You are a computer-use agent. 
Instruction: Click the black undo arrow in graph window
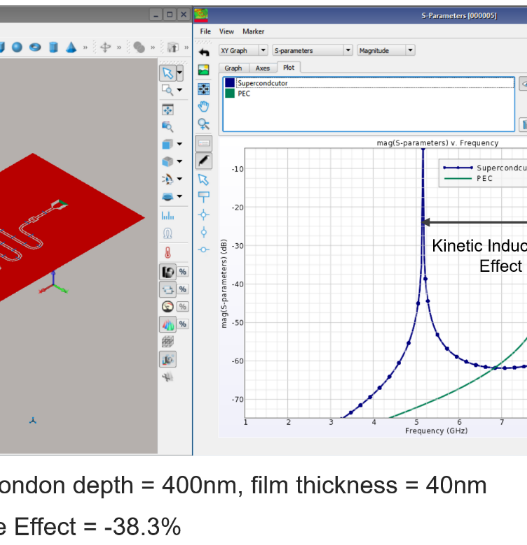pyautogui.click(x=204, y=52)
